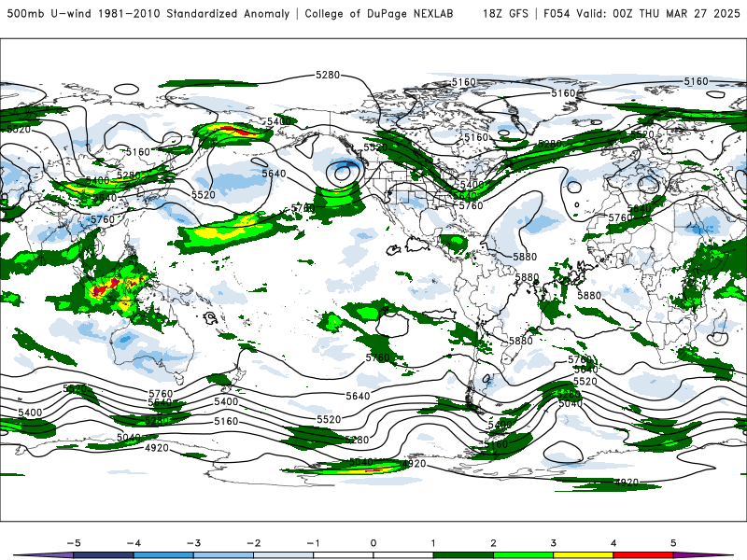Click the red 4 to 5 colorbar segment
Image resolution: width=747 pixels, height=560 pixels.
pos(643,555)
